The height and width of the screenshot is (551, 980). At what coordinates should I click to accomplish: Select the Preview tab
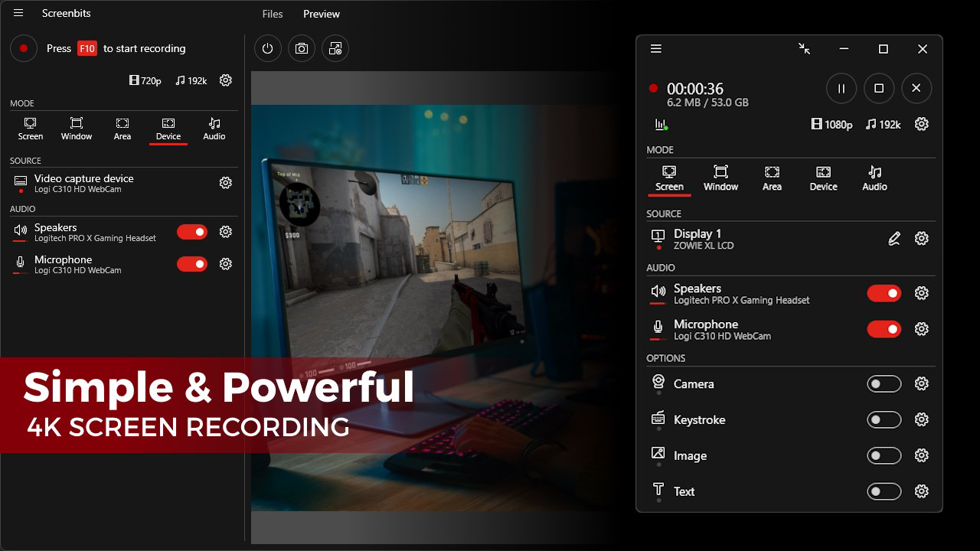tap(321, 14)
